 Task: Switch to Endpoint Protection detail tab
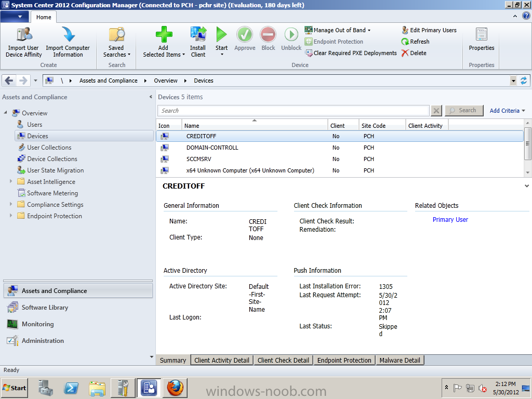(x=344, y=361)
